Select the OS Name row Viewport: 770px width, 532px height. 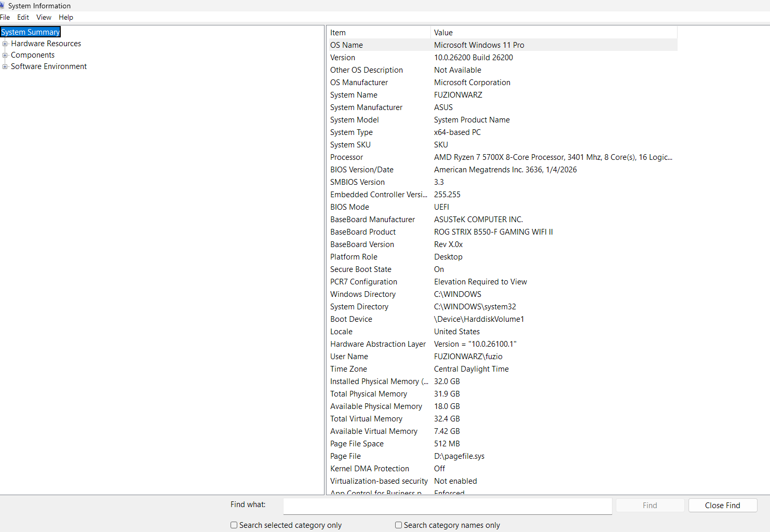click(x=503, y=45)
